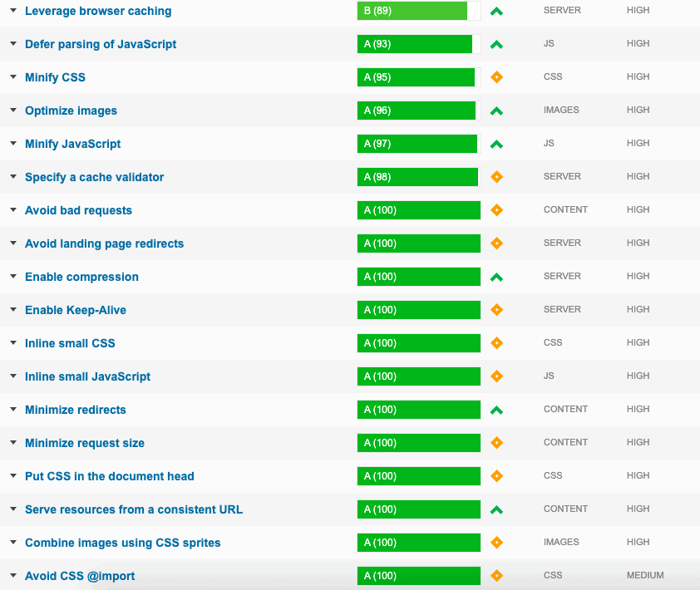Open the Specify a cache validator recommendation
The height and width of the screenshot is (590, 700).
94,177
